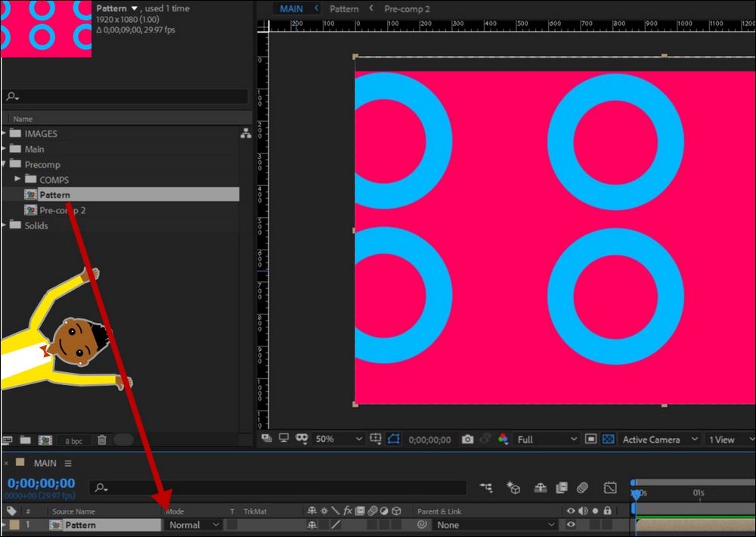Screen dimensions: 756x537
Task: Open the 1 View layout dropdown
Action: click(x=730, y=439)
